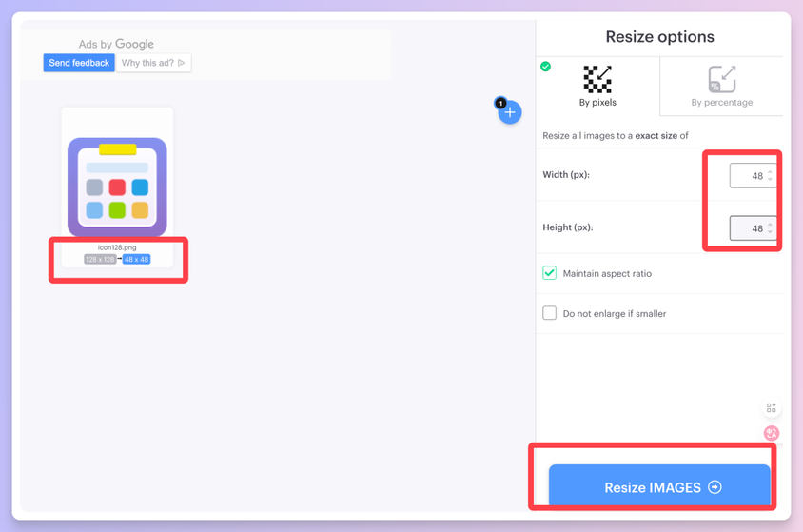Image resolution: width=803 pixels, height=532 pixels.
Task: Switch to the By percentage tab
Action: 721,87
